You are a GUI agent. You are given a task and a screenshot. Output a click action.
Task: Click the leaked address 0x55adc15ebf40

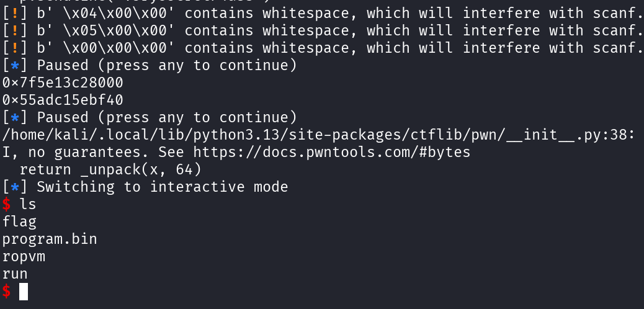click(63, 101)
